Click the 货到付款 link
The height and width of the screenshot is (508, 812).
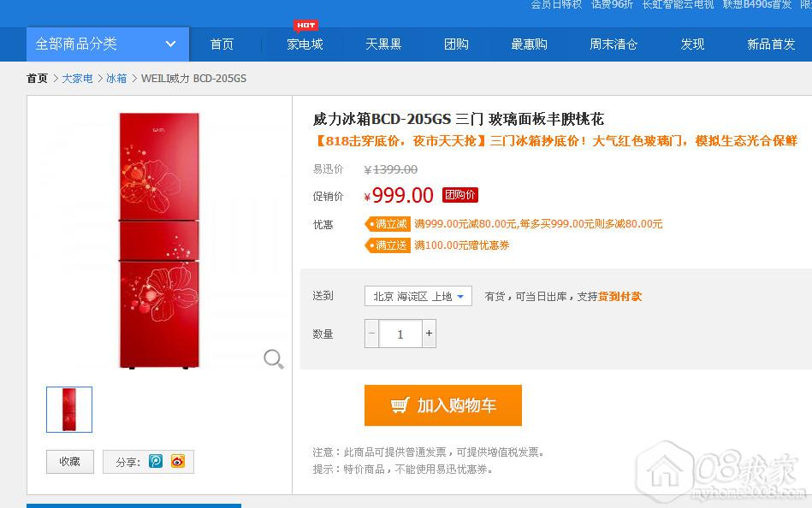(619, 296)
